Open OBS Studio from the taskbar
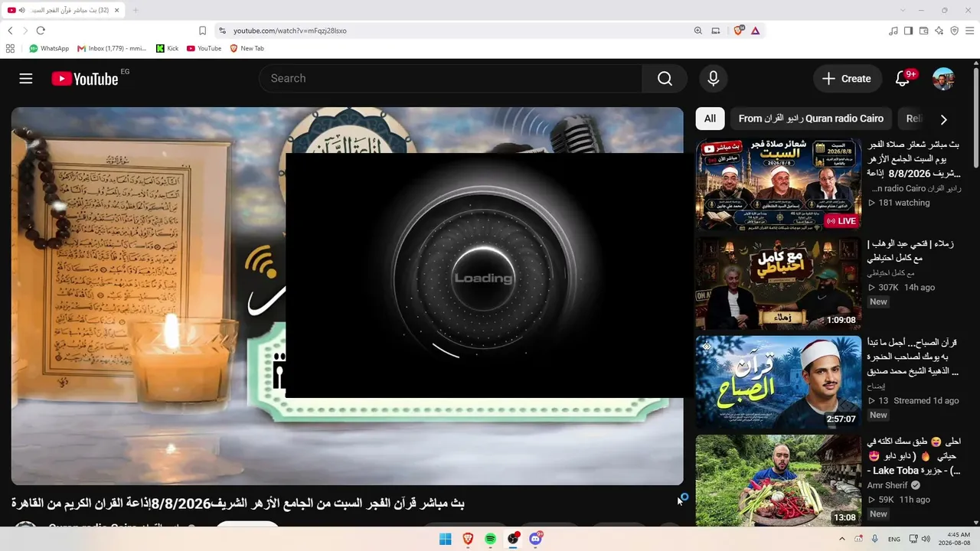The image size is (980, 551). 513,539
